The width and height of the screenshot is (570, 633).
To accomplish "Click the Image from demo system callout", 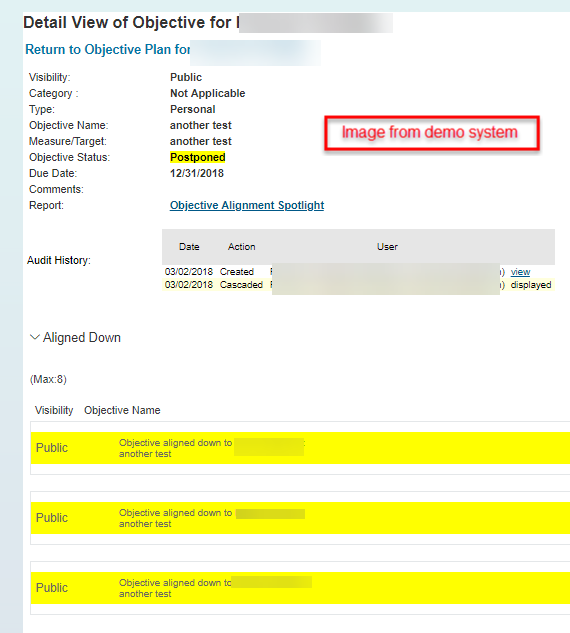I will pos(432,133).
